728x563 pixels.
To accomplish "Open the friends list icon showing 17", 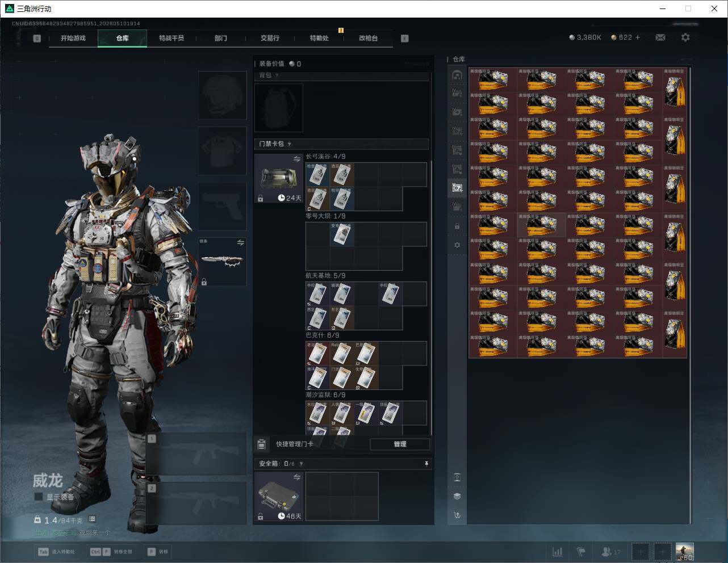I will (610, 552).
